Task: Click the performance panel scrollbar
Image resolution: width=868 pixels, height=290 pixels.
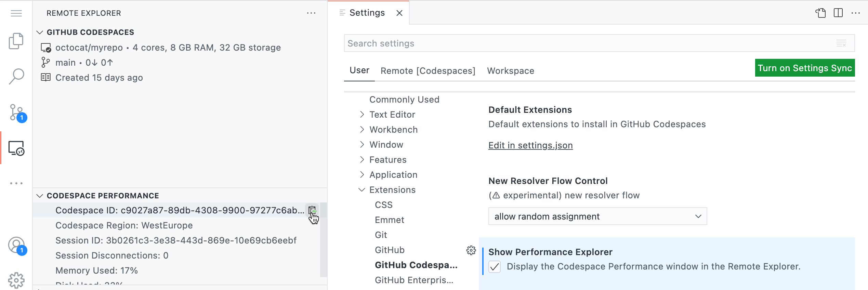Action: (x=323, y=239)
